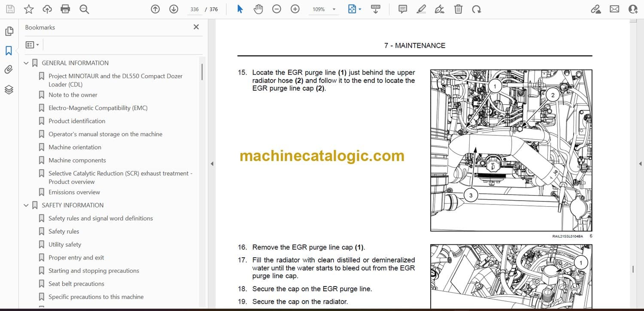Click the Print file icon
Viewport: 644px width, 311px height.
(65, 9)
